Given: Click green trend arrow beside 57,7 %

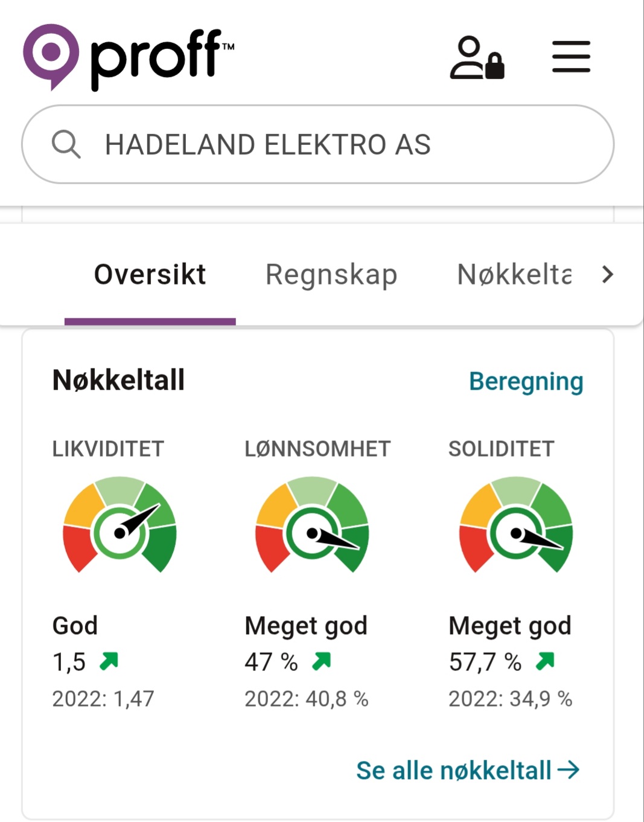Looking at the screenshot, I should pos(545,661).
